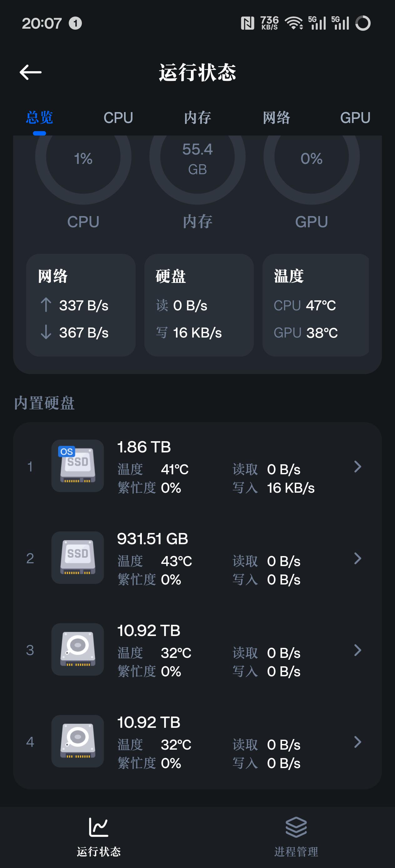Switch to the CPU tab
The width and height of the screenshot is (395, 868).
(x=118, y=118)
